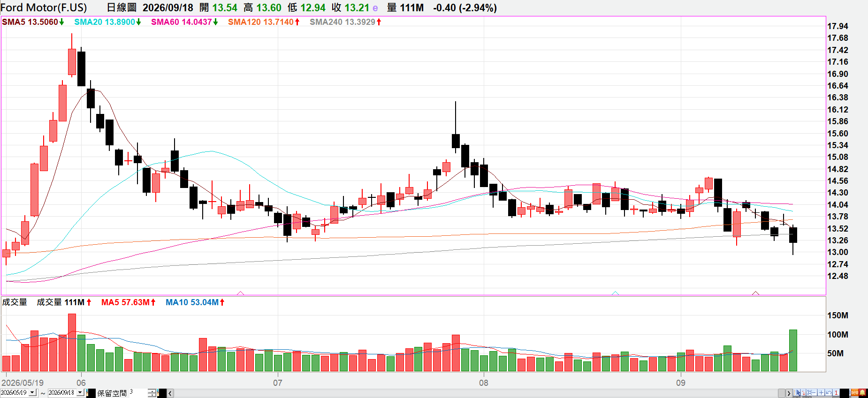868x398 pixels.
Task: Click the 2026/05/19 label on time axis
Action: 23,383
